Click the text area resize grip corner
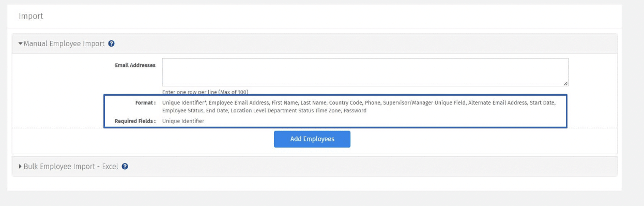 click(565, 83)
